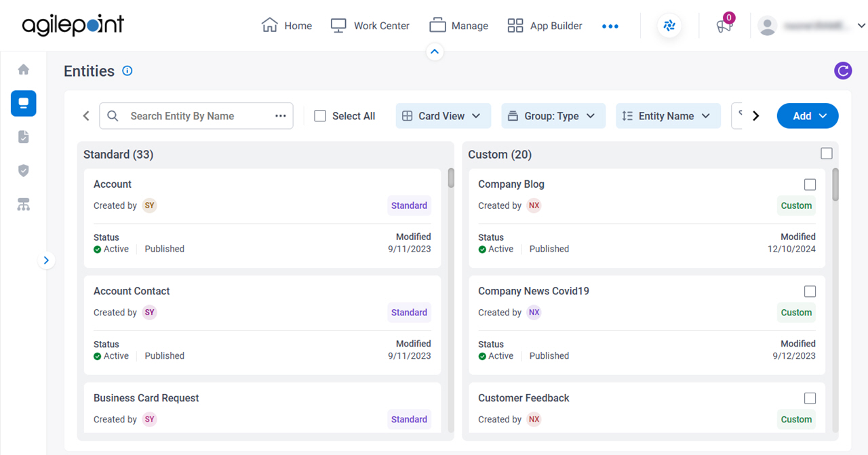Viewport: 868px width, 455px height.
Task: Click the search magnifier icon
Action: [x=113, y=116]
